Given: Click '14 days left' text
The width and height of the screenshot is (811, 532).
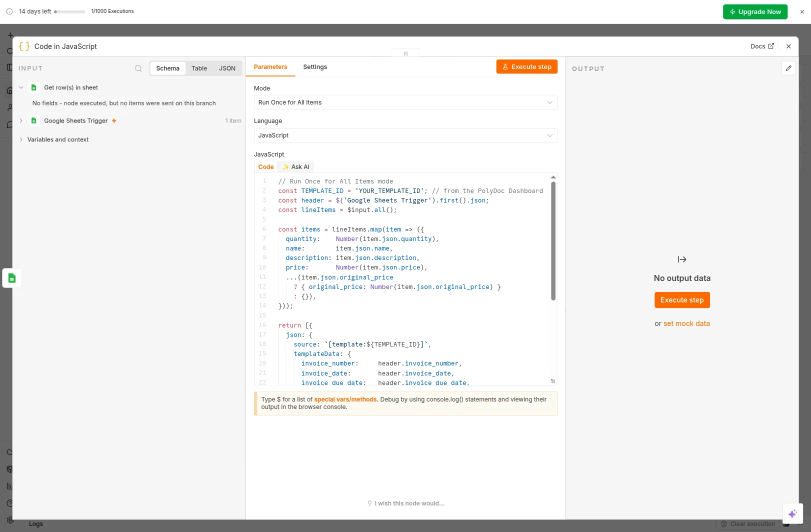Looking at the screenshot, I should pyautogui.click(x=35, y=11).
